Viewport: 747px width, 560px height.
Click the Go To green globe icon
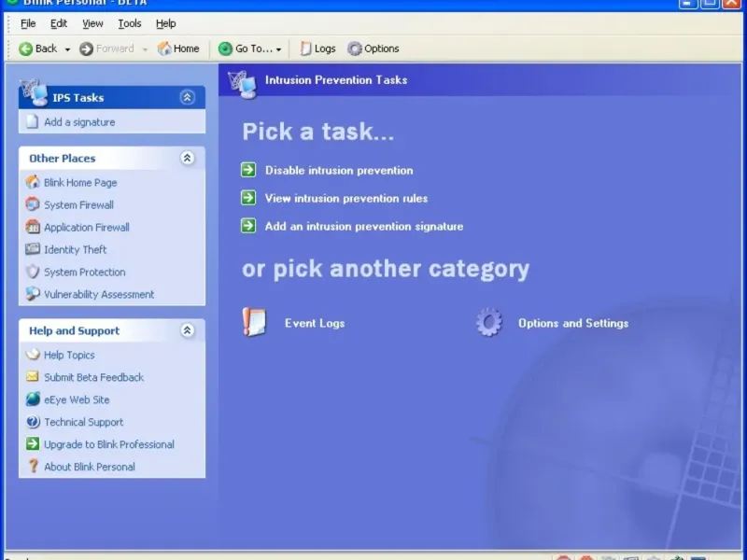tap(225, 49)
